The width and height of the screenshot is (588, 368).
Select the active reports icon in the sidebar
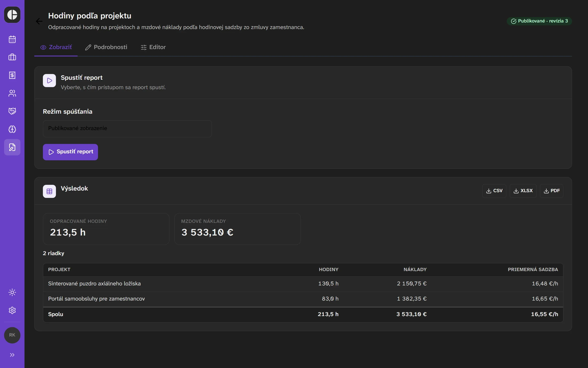[x=12, y=147]
